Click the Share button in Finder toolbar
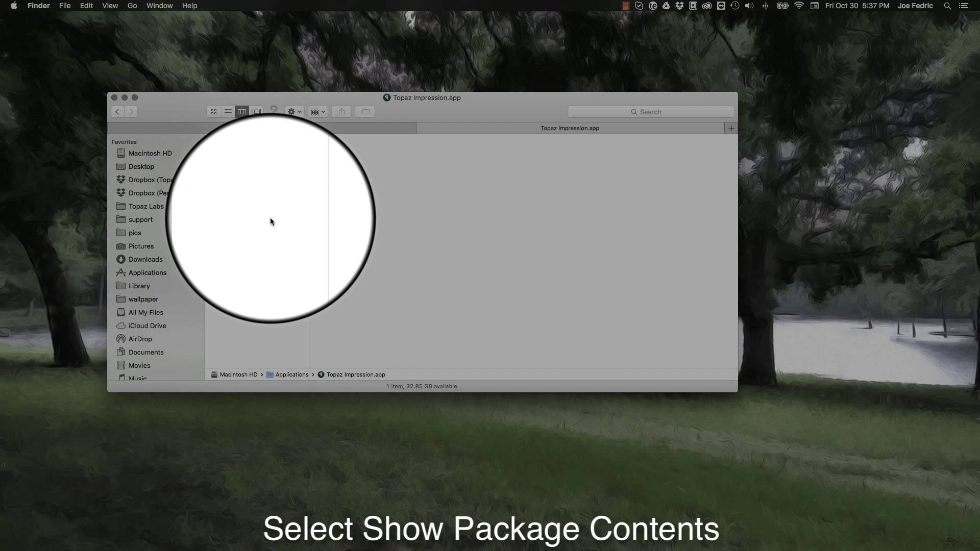 click(x=341, y=112)
